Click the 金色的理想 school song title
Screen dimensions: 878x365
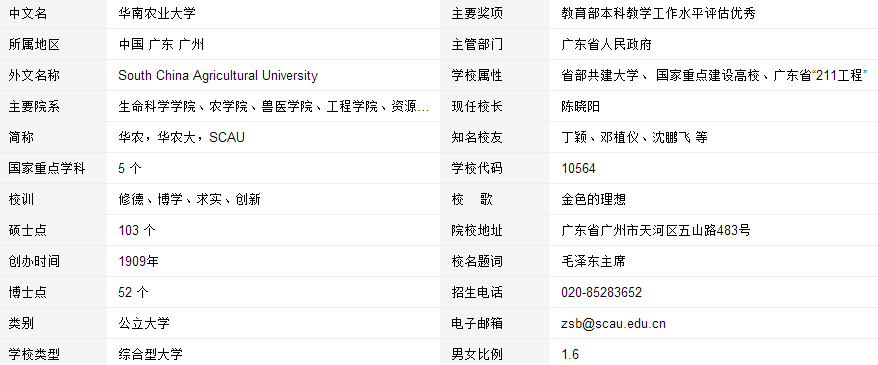(x=593, y=199)
